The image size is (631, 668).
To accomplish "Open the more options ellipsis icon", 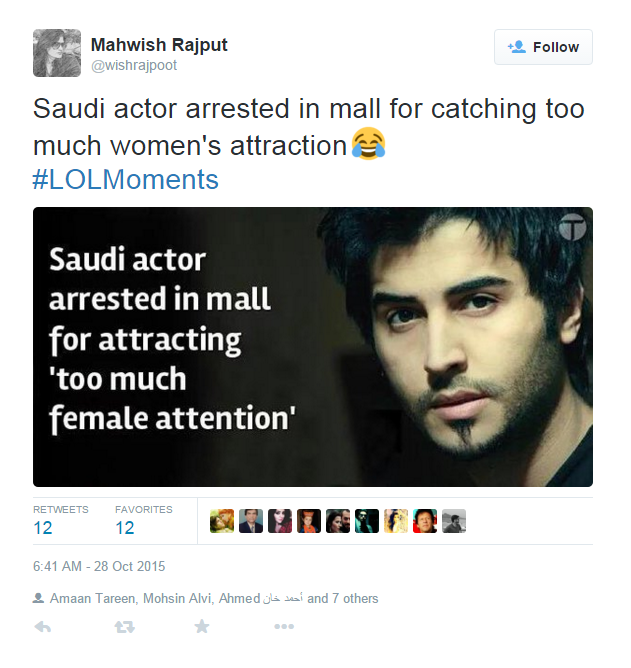I will click(x=284, y=627).
